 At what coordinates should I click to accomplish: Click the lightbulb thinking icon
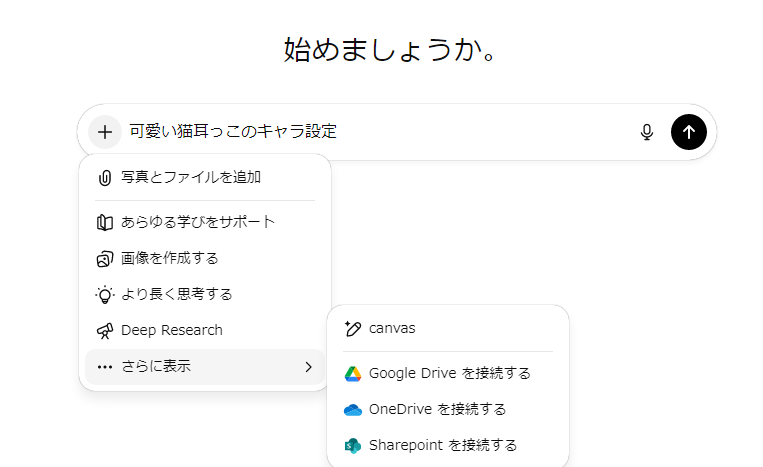point(105,295)
